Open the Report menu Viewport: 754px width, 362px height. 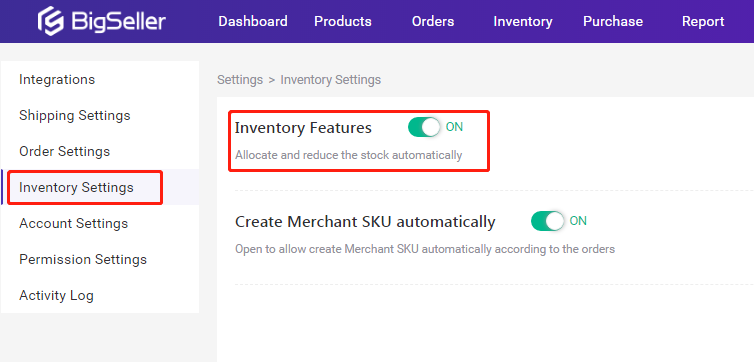(703, 22)
